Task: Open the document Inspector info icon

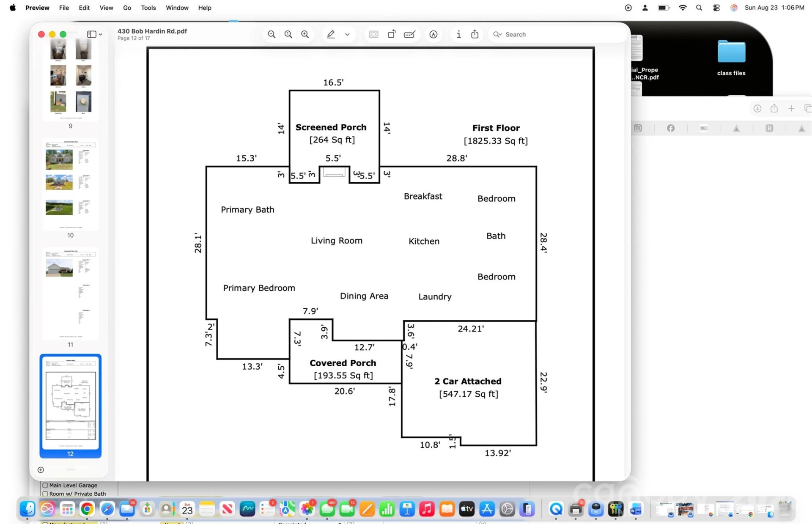Action: pyautogui.click(x=459, y=34)
